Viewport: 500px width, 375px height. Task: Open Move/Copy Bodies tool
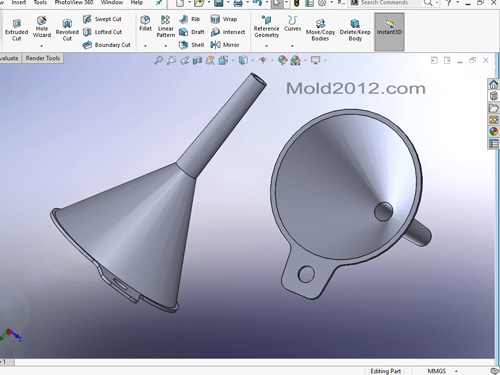[320, 30]
